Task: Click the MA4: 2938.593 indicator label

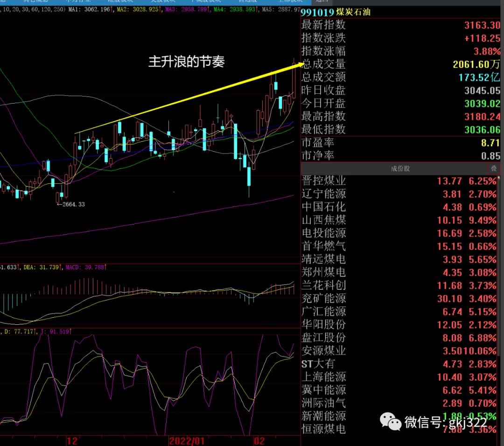Action: [236, 9]
